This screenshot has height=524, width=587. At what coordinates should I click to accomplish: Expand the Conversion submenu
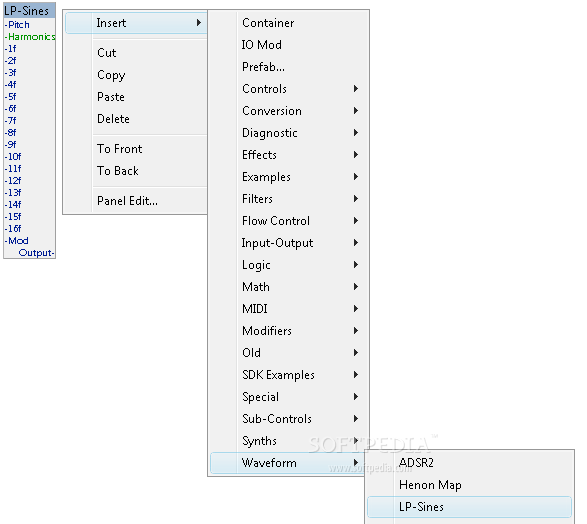point(288,111)
